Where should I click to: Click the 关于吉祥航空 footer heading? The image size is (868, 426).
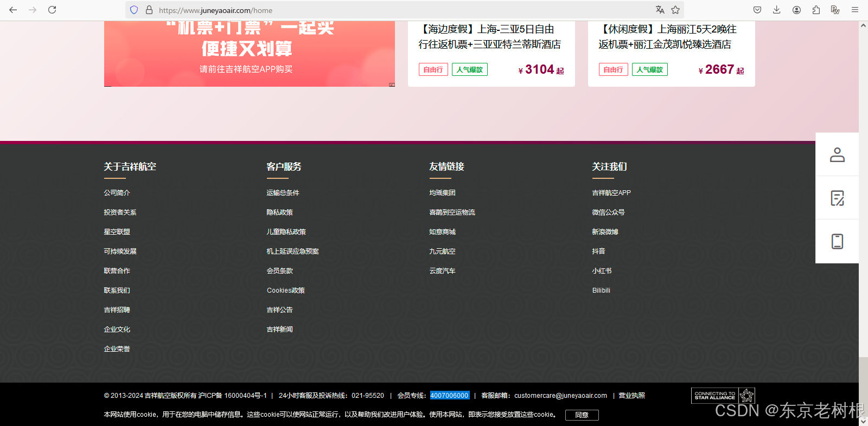(x=130, y=166)
